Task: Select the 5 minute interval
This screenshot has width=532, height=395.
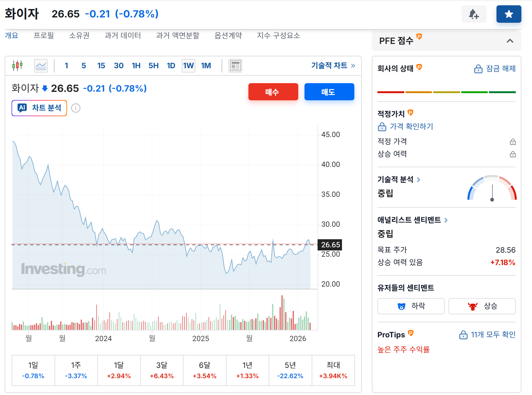Action: pos(84,65)
